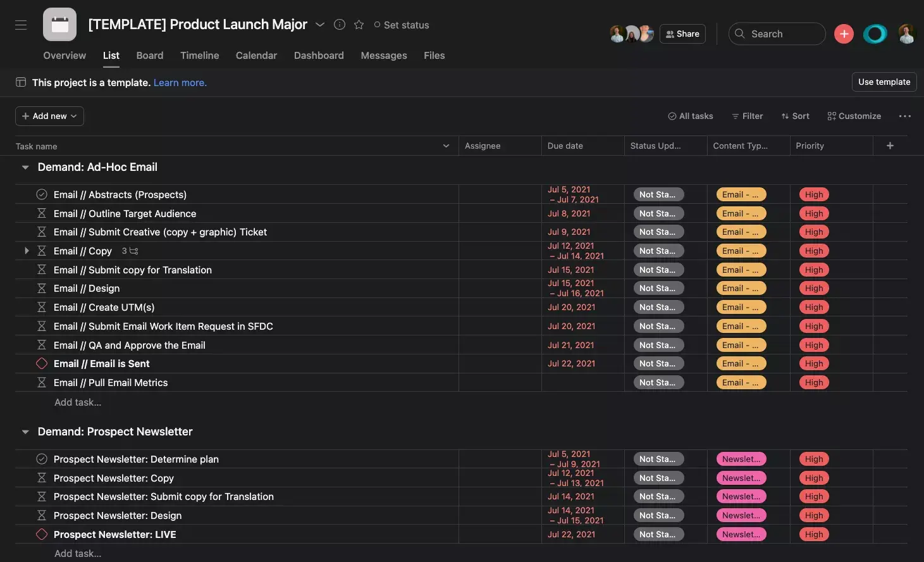
Task: Open the three-dot more options menu
Action: click(904, 116)
